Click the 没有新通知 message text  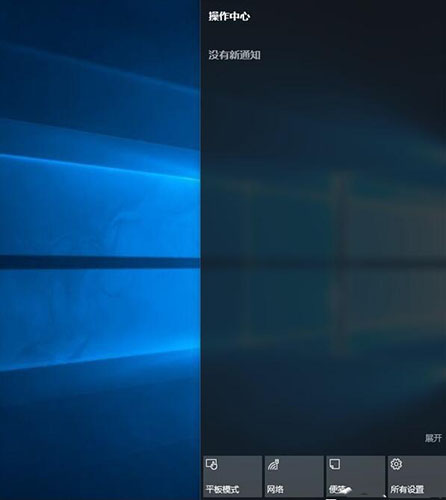234,55
